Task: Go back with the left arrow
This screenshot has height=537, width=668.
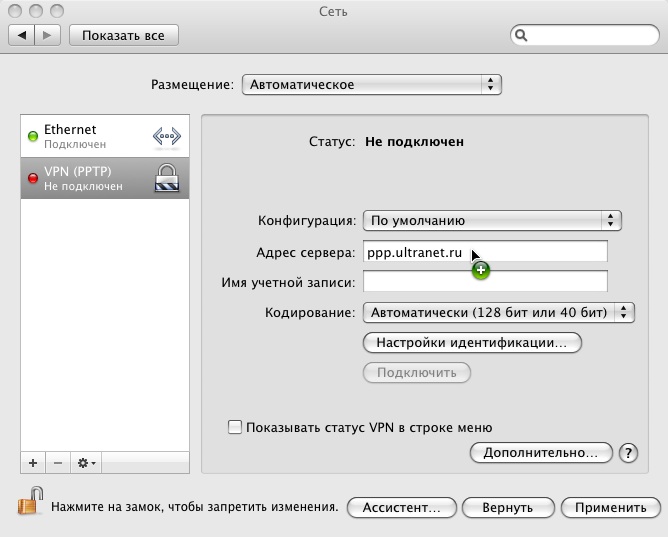Action: 23,35
